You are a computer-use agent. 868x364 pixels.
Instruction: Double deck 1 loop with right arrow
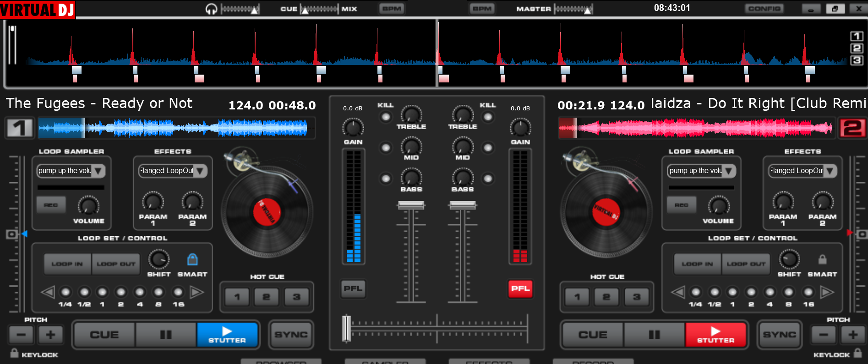(x=197, y=292)
